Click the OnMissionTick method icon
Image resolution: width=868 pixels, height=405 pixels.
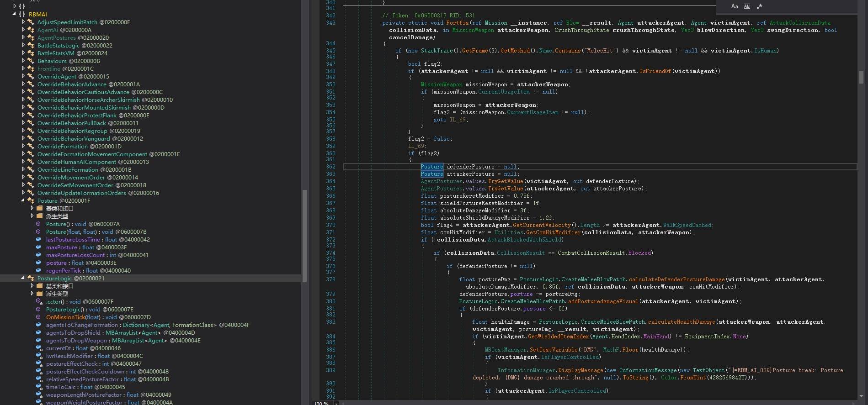tap(39, 317)
